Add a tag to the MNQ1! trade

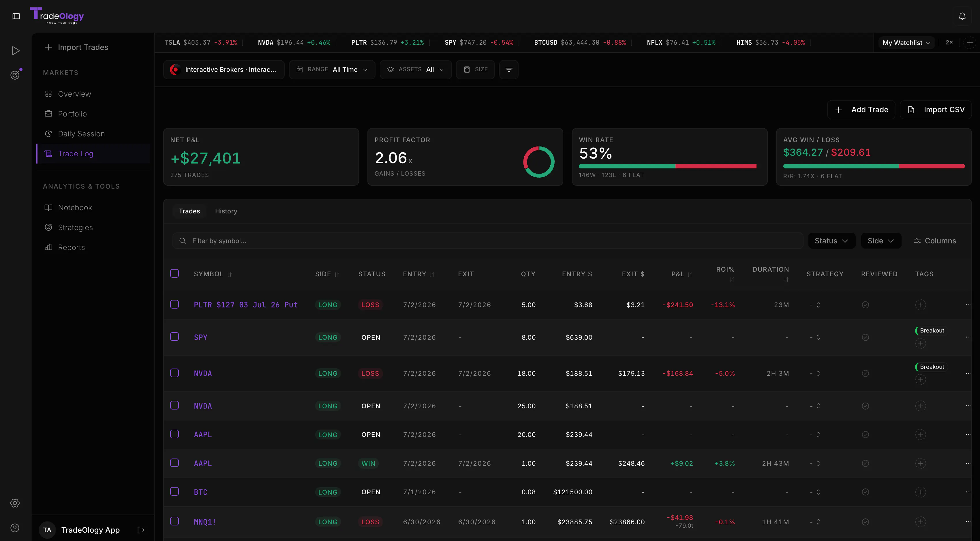click(x=920, y=522)
